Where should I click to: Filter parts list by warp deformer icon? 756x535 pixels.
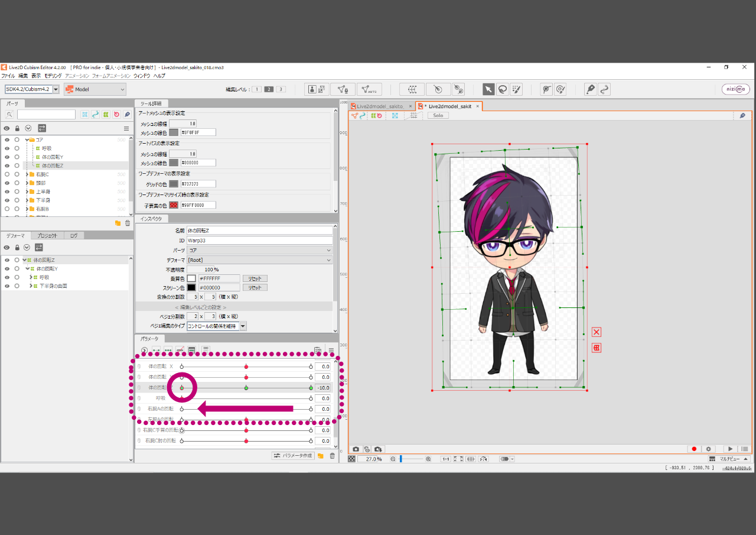[106, 114]
